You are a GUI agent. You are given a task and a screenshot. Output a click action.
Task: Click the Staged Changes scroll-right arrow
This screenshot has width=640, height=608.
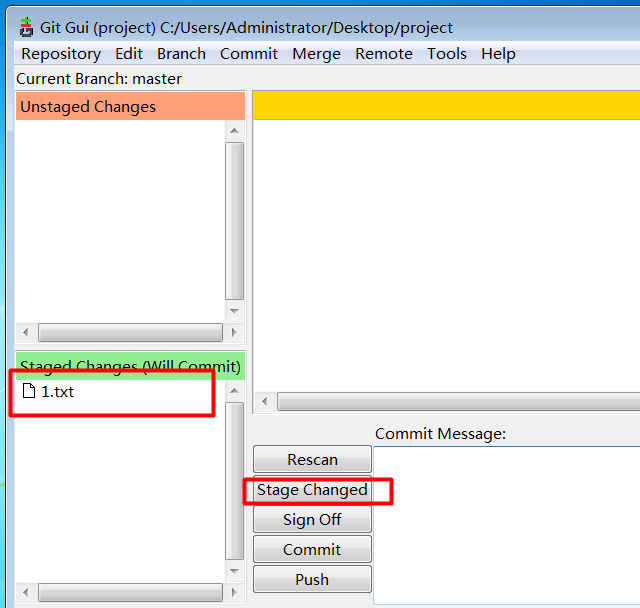(x=234, y=592)
